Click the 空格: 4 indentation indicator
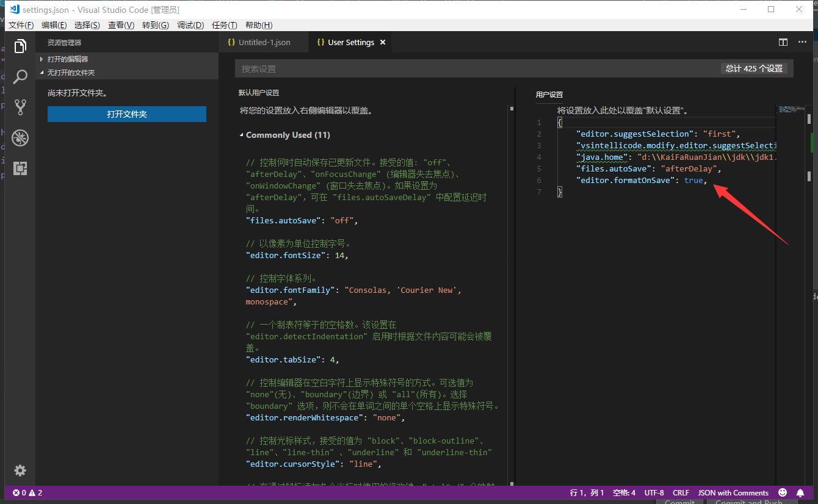The height and width of the screenshot is (504, 818). (624, 492)
